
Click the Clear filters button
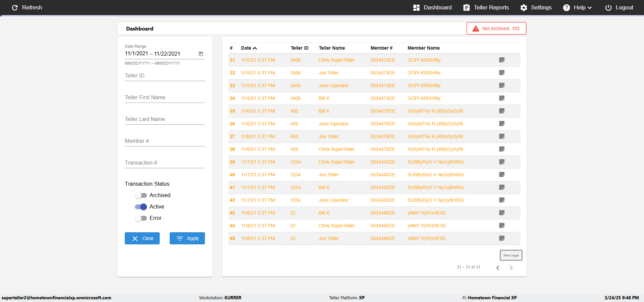(x=142, y=238)
